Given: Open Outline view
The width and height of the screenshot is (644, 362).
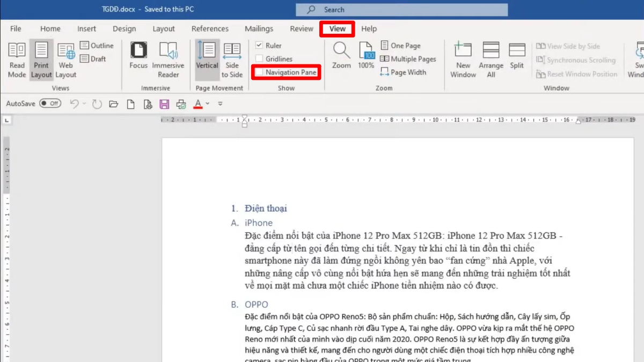Looking at the screenshot, I should (x=97, y=46).
